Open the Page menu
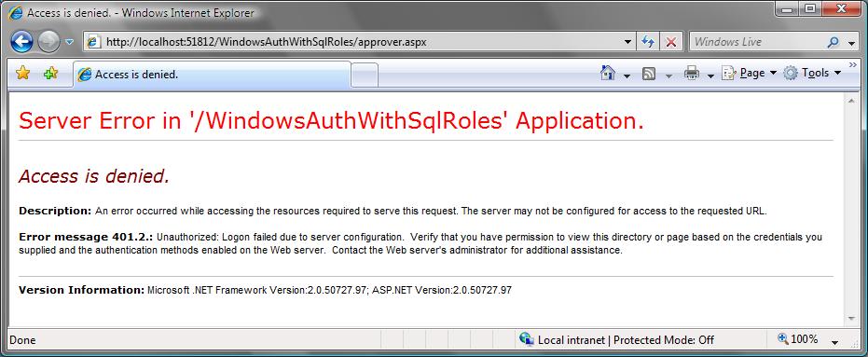 pyautogui.click(x=749, y=73)
